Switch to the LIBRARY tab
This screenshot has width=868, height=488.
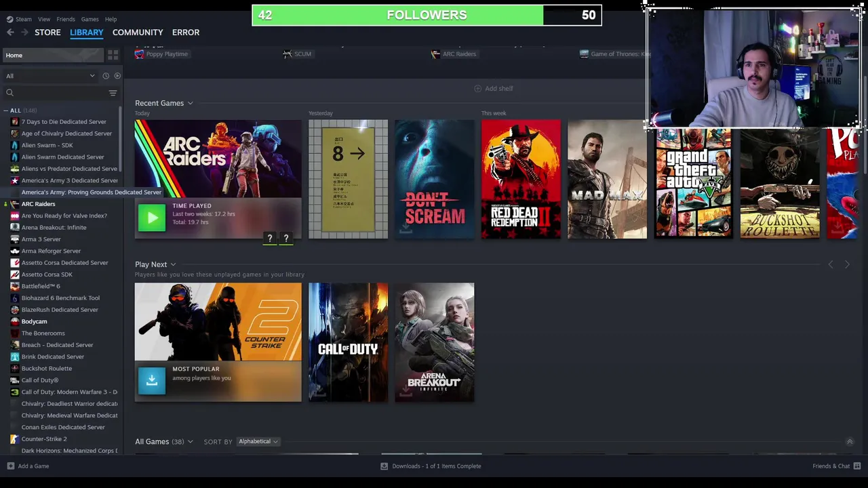click(87, 32)
